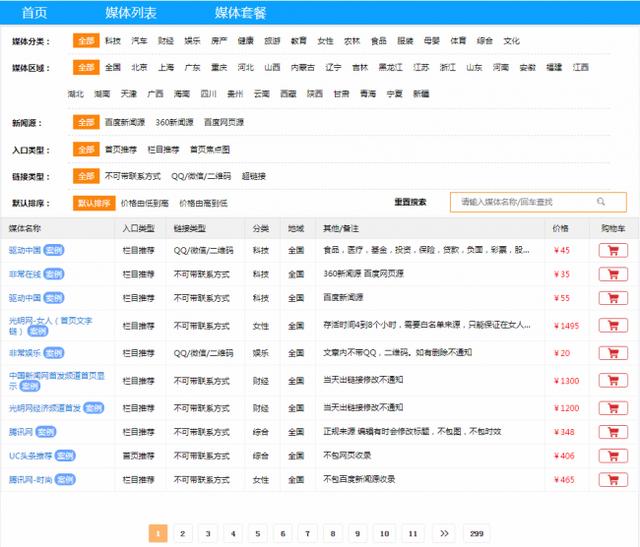Open the 非常在线 media link
This screenshot has width=640, height=547.
pos(24,275)
